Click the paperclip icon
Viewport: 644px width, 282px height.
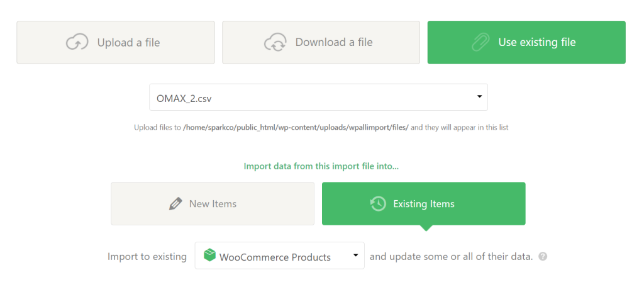pyautogui.click(x=480, y=42)
